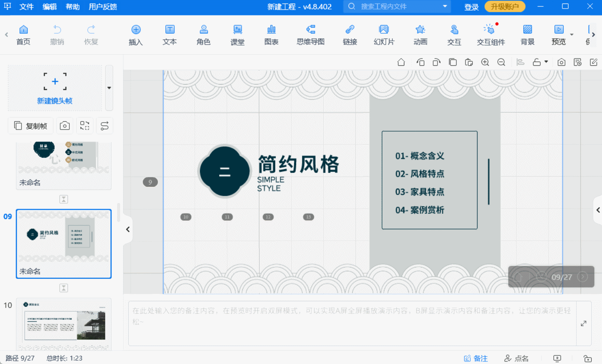Click the zoom in magnifier icon
602x364 pixels.
click(x=485, y=62)
